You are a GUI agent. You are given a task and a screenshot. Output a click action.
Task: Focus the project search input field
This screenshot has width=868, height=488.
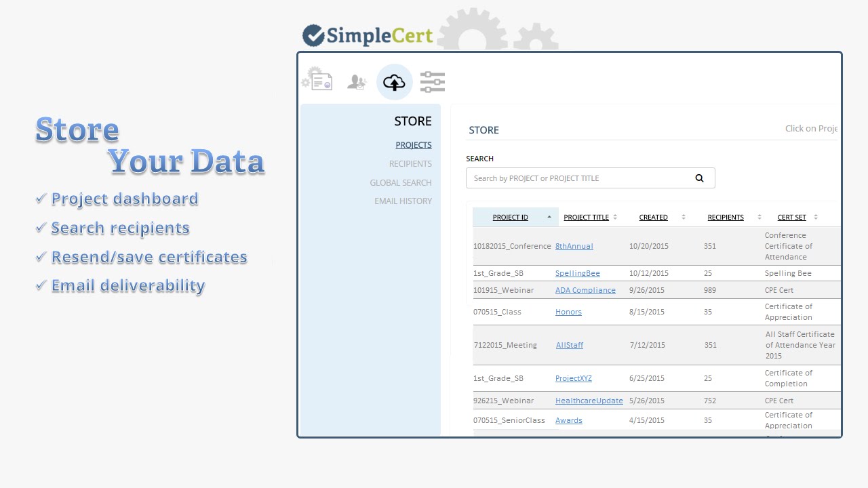coord(590,178)
